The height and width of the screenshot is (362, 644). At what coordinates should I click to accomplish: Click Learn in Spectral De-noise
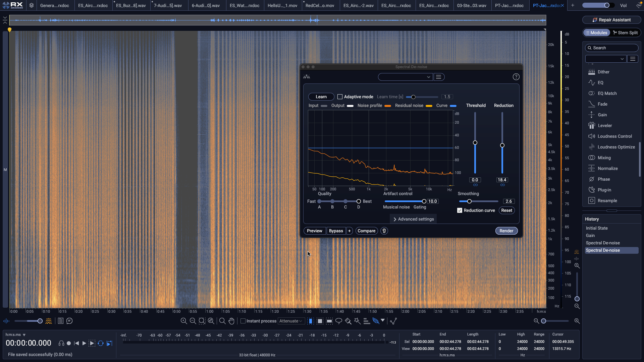(321, 97)
